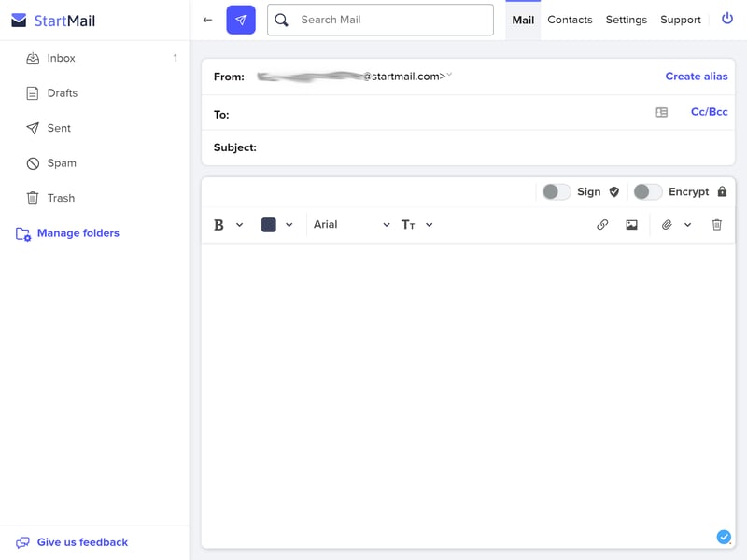Expand the text size dropdown chevron

pos(430,225)
